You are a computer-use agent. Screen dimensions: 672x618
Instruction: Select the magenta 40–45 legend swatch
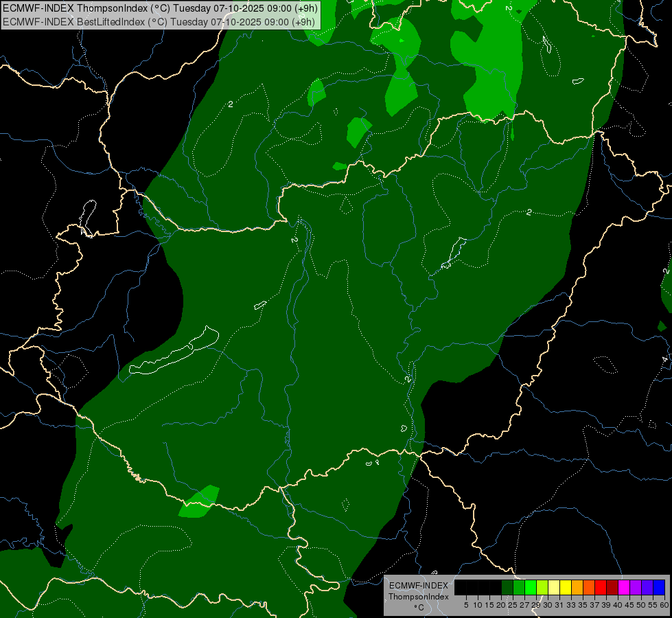click(x=623, y=587)
